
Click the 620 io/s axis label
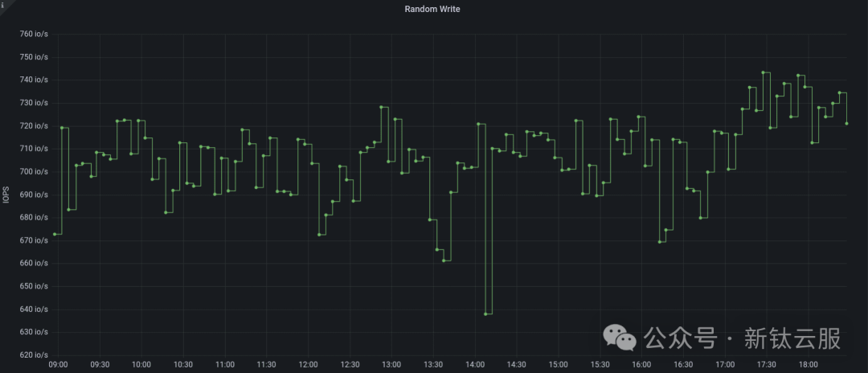(x=34, y=355)
